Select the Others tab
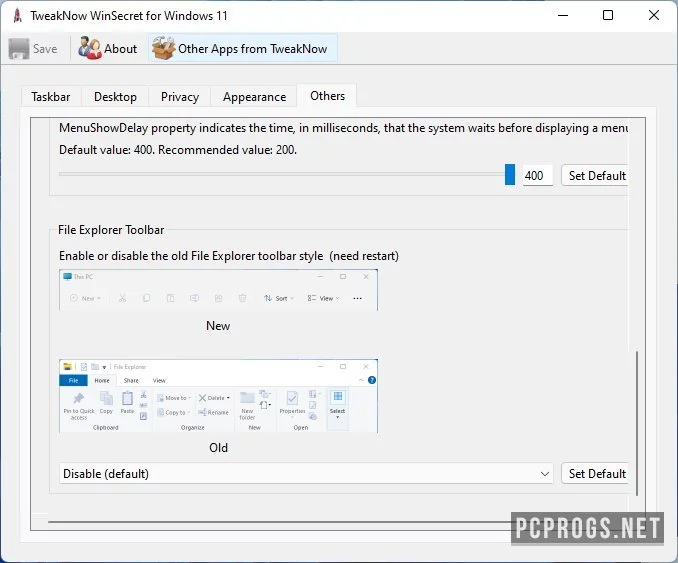Viewport: 678px width, 563px height. click(x=327, y=96)
